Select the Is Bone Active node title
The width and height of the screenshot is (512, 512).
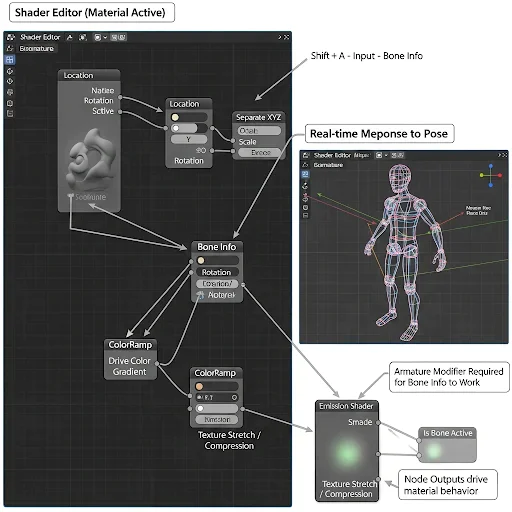tap(447, 433)
